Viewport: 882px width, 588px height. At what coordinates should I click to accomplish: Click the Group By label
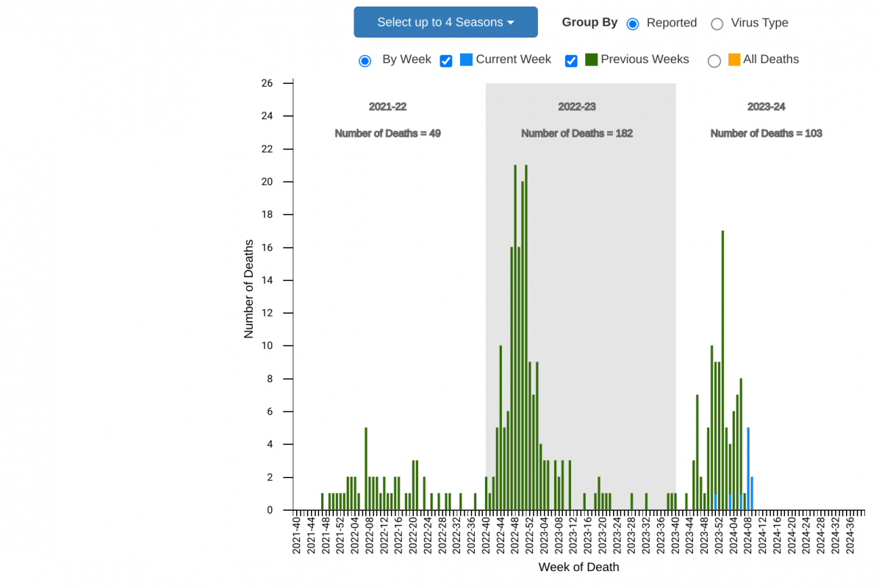click(x=589, y=22)
